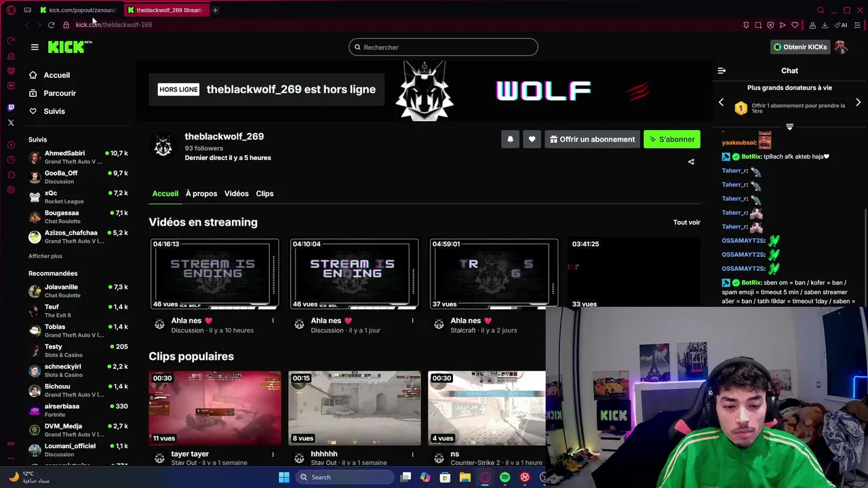This screenshot has height=488, width=868.
Task: Open DVM_Medja recommended channel
Action: point(78,430)
